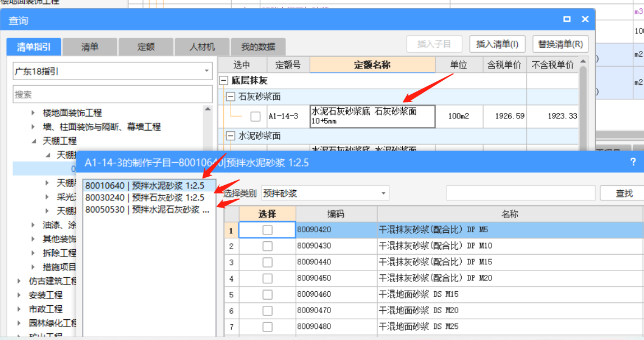Click the 水泥石灰砂浆底 石灰砂浆面 name cell
The image size is (644, 340).
(x=372, y=116)
